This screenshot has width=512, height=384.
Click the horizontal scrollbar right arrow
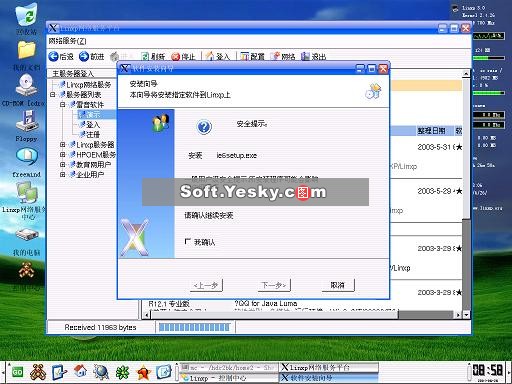pyautogui.click(x=458, y=314)
